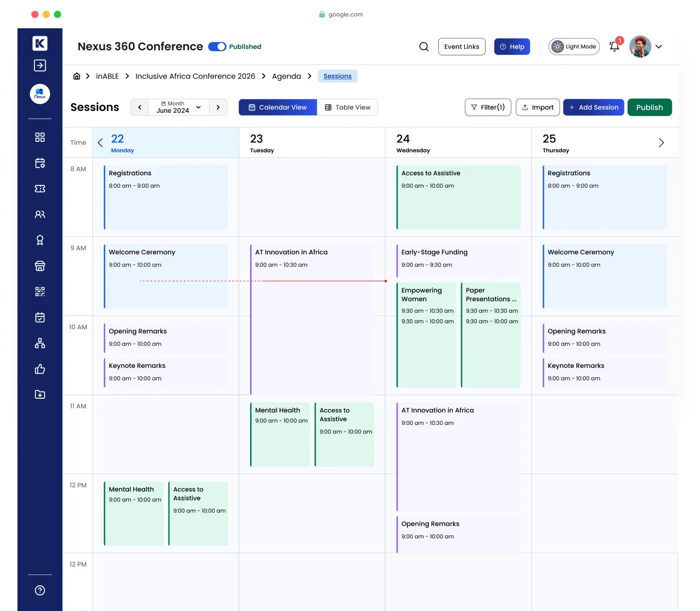Open Paper Presentations session
Screen dimensions: 700x611
coord(491,335)
